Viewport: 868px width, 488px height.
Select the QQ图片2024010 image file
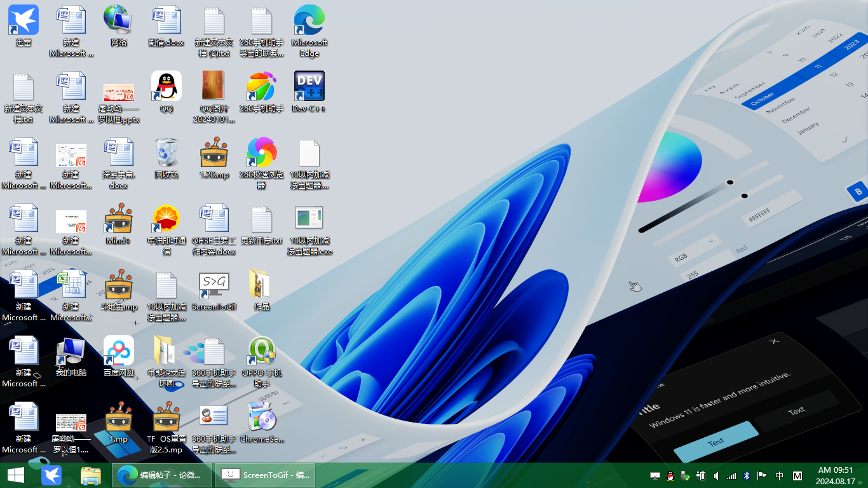214,98
